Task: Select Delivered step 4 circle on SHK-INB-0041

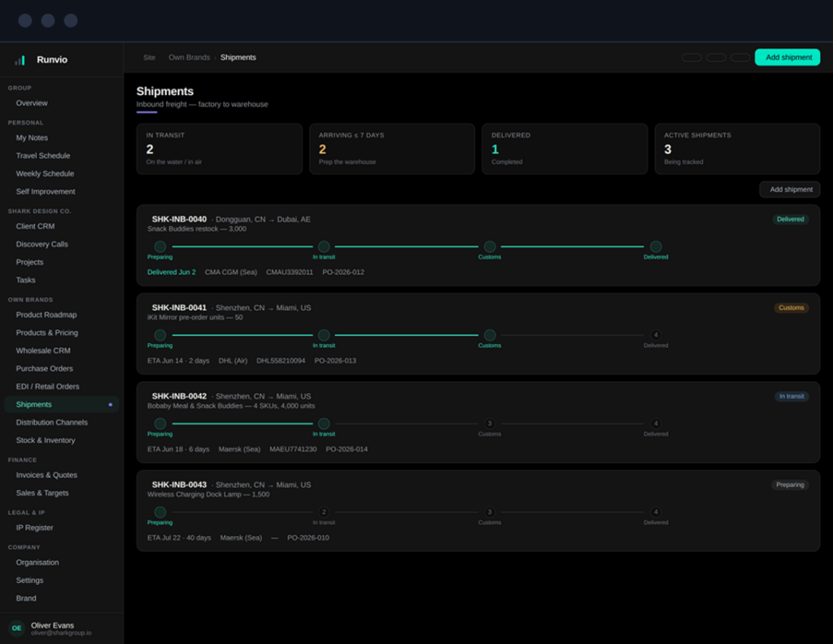Action: click(656, 335)
